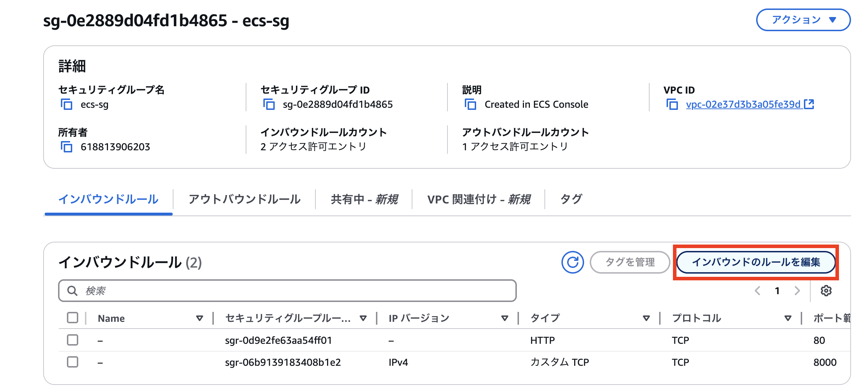Select all inbound rules
The width and height of the screenshot is (868, 392).
pos(73,318)
